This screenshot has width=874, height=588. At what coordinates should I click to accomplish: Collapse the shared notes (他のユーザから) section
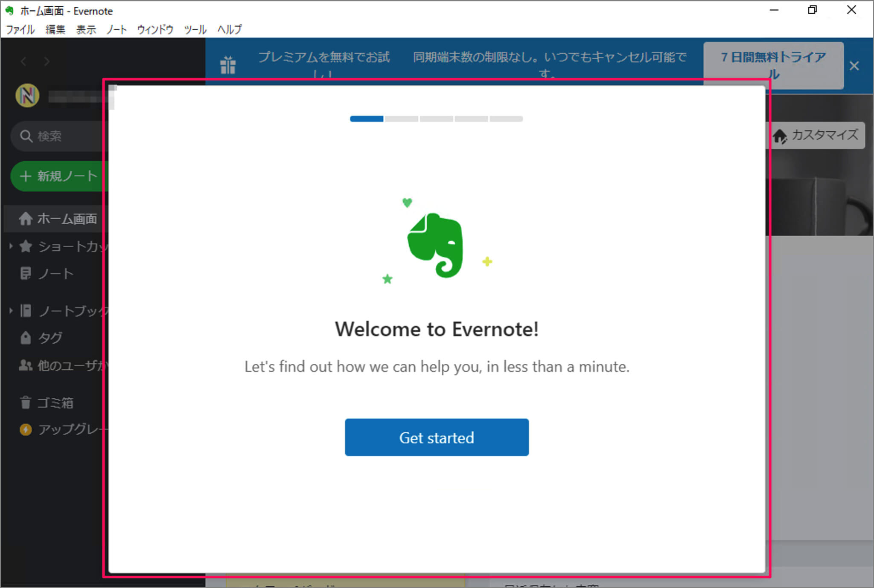click(26, 365)
